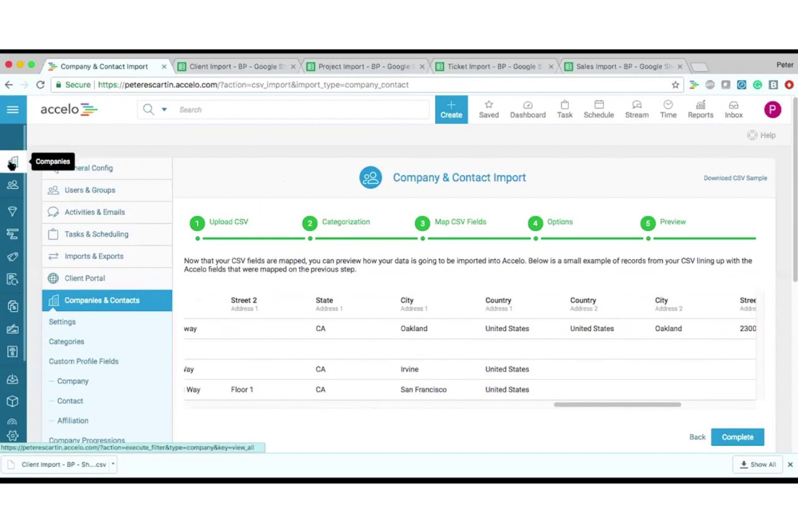Open Contacts icon in left sidebar
The width and height of the screenshot is (798, 532).
tap(13, 185)
